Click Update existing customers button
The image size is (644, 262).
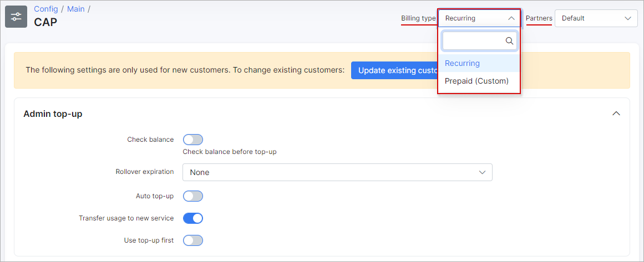pyautogui.click(x=394, y=70)
